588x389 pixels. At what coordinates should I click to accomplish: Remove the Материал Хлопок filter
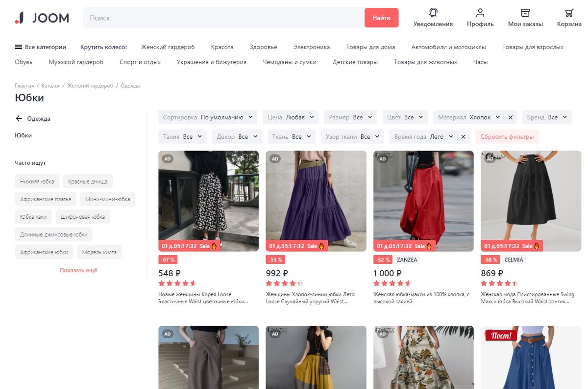pyautogui.click(x=510, y=117)
